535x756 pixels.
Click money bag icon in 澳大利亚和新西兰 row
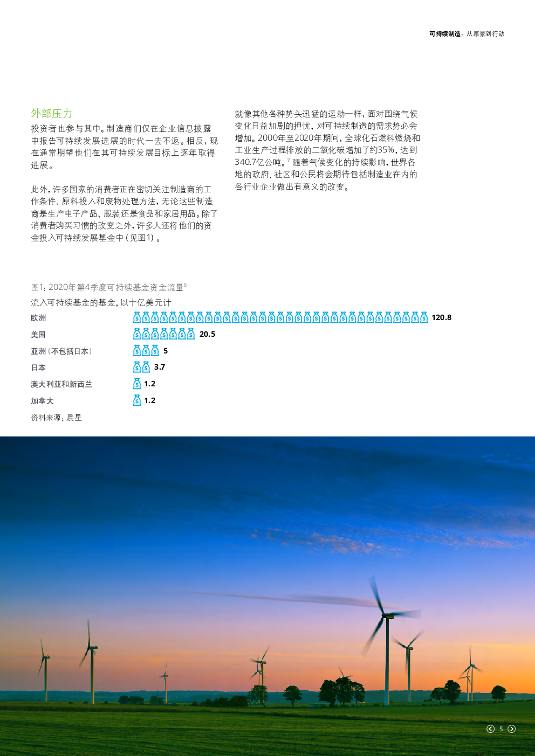coord(137,384)
